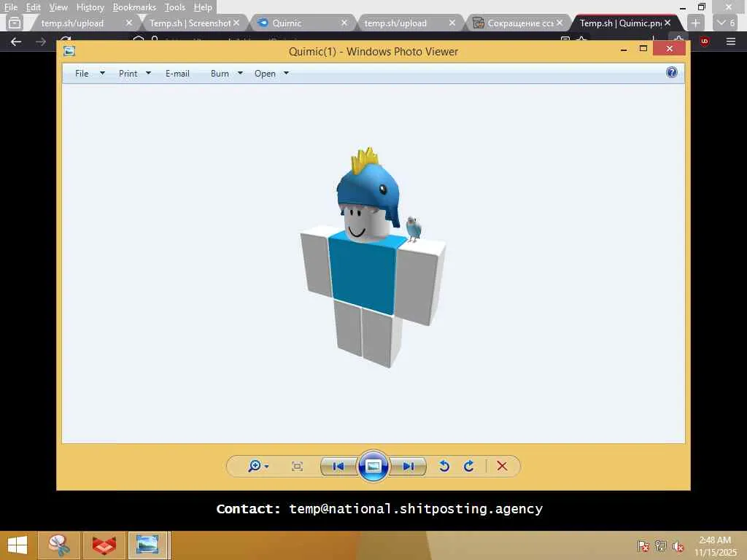Close the Windows Photo Viewer window
The width and height of the screenshot is (747, 560).
click(x=670, y=49)
